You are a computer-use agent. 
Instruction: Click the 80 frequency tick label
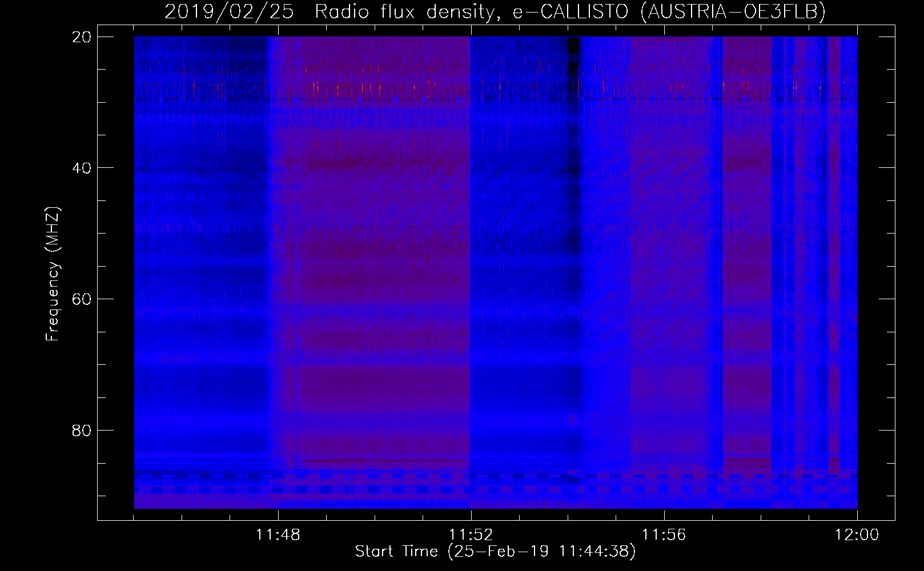tap(82, 429)
